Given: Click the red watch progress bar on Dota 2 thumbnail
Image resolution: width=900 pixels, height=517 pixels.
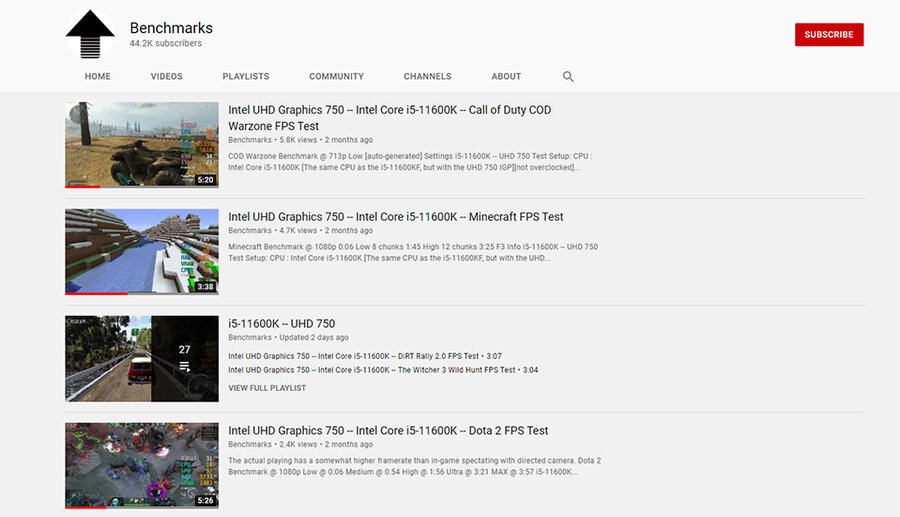Looking at the screenshot, I should tap(86, 507).
